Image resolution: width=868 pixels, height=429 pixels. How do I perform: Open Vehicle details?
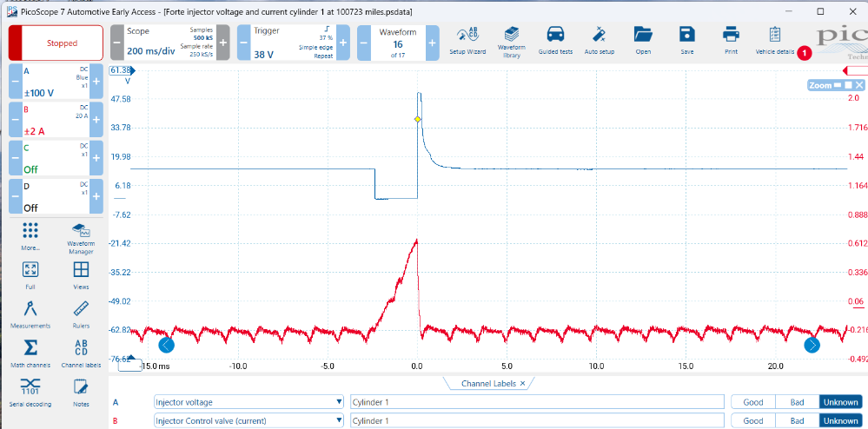pyautogui.click(x=775, y=42)
